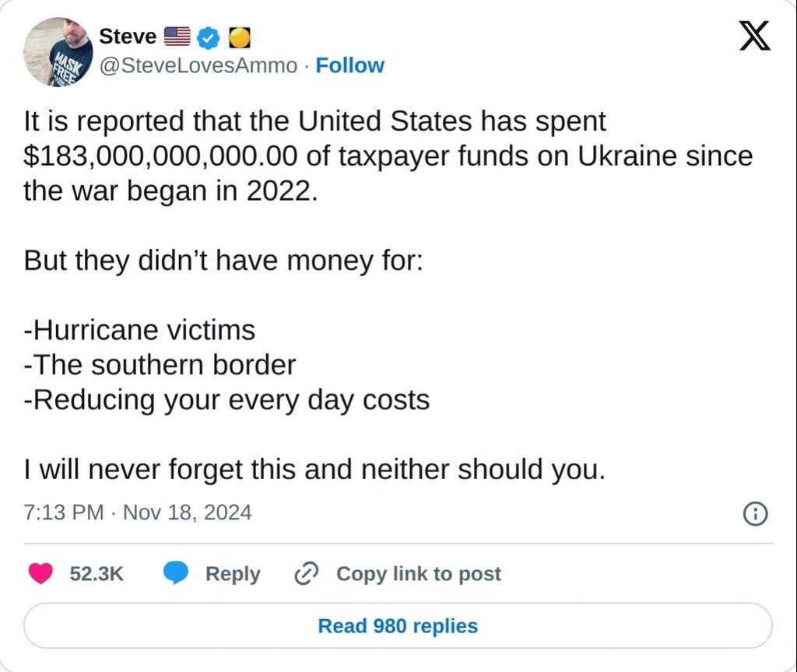Click the blue verified checkmark badge
Image resolution: width=797 pixels, height=672 pixels.
[208, 37]
